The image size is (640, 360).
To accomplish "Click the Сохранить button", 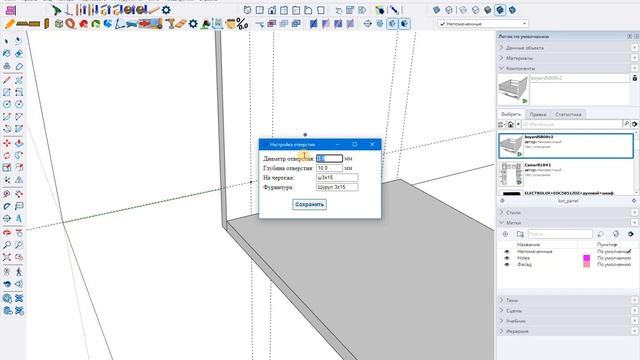I will tap(309, 204).
